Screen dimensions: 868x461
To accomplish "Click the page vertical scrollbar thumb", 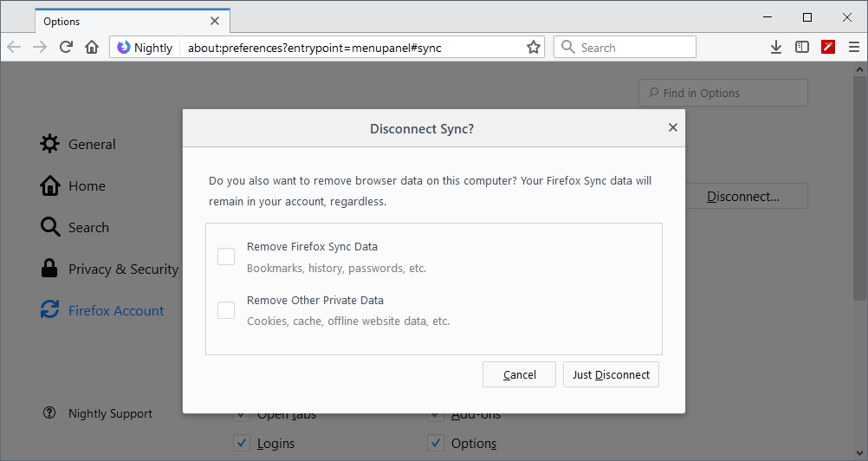I will pyautogui.click(x=859, y=188).
